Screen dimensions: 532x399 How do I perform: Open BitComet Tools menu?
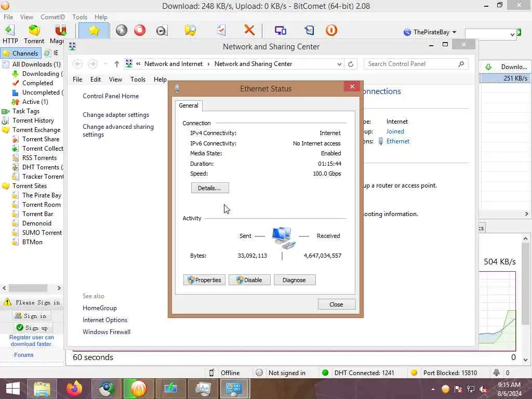click(x=79, y=17)
